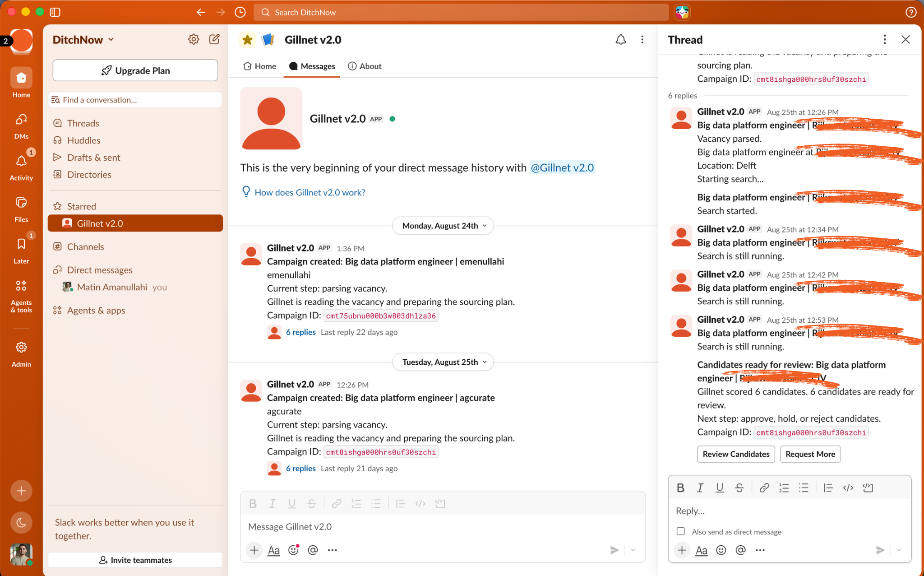Open How does Gillnet v2.0 work link
Image resolution: width=924 pixels, height=576 pixels.
pos(310,192)
